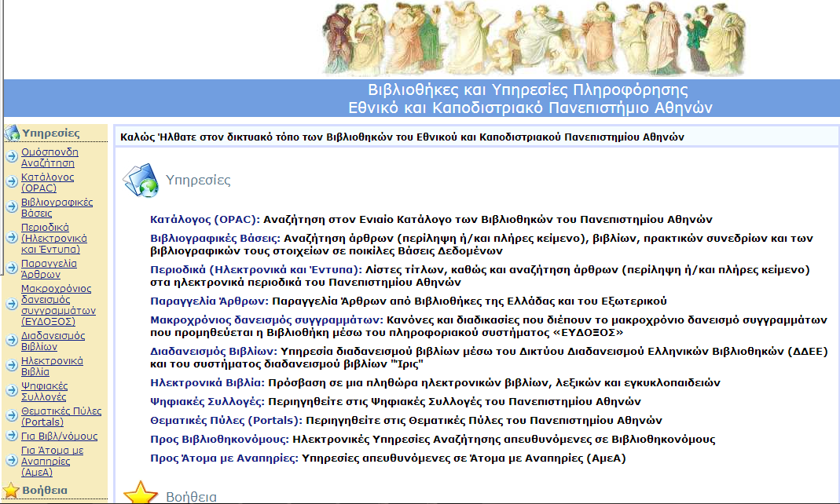Click Παραγγελία Άρθρων: in main services list
Viewport: 840px width, 504px height.
coord(209,301)
